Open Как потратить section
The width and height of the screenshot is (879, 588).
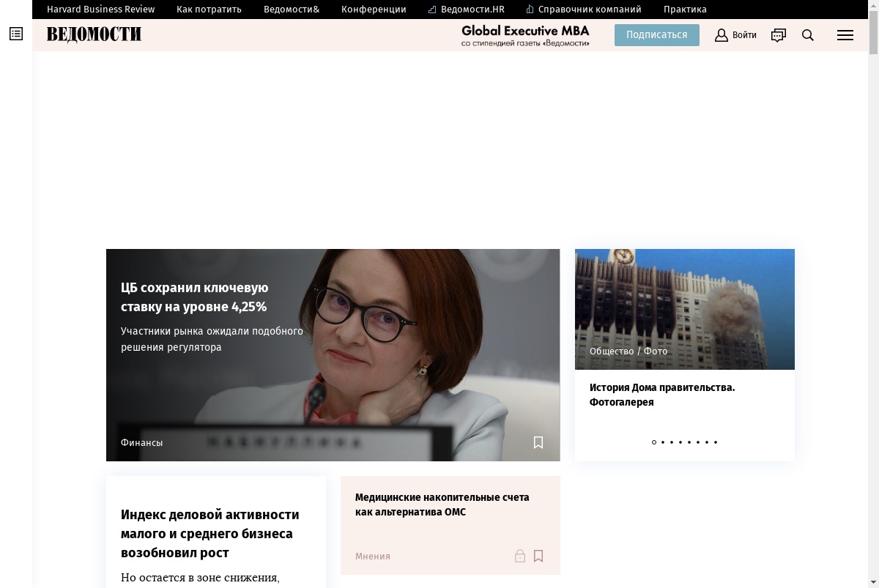209,10
